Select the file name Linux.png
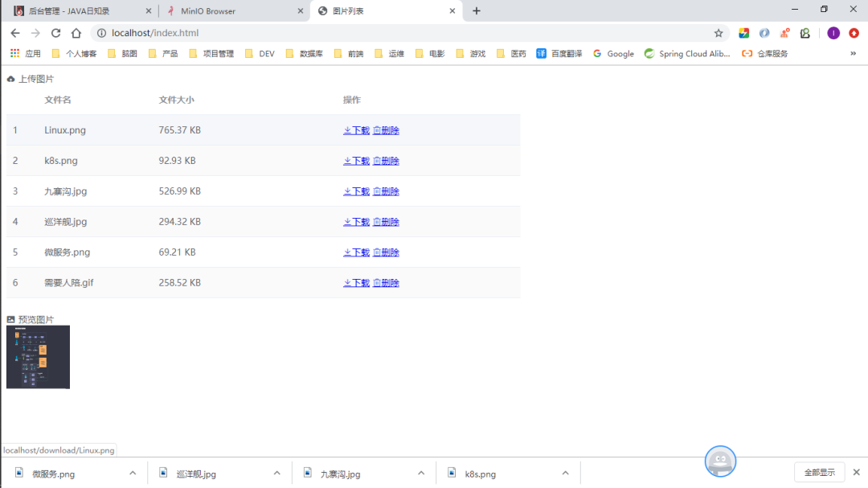 tap(65, 130)
